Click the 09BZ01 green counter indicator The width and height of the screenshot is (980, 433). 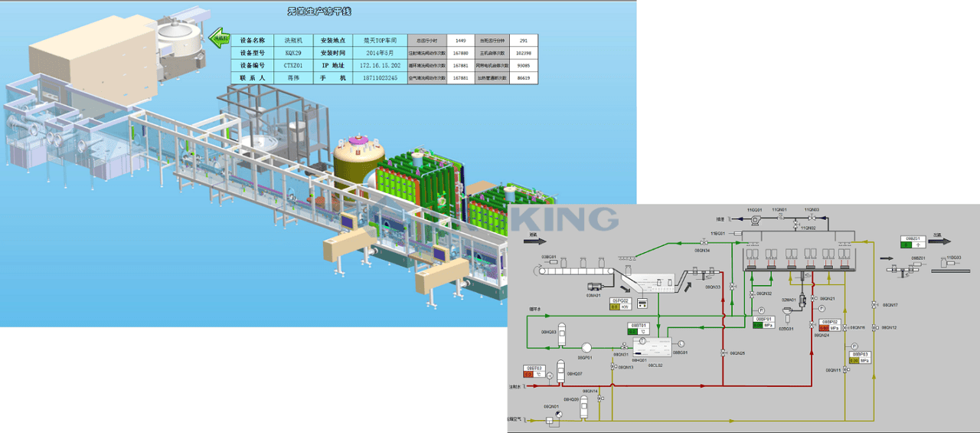tap(906, 245)
